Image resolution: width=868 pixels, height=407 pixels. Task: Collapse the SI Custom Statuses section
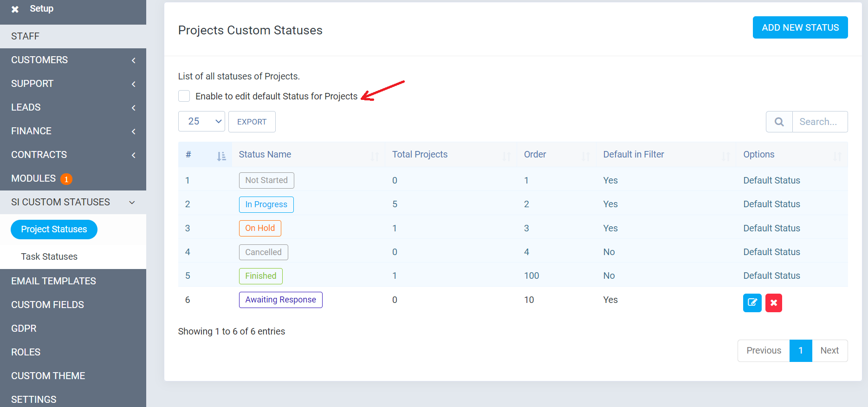pos(132,203)
